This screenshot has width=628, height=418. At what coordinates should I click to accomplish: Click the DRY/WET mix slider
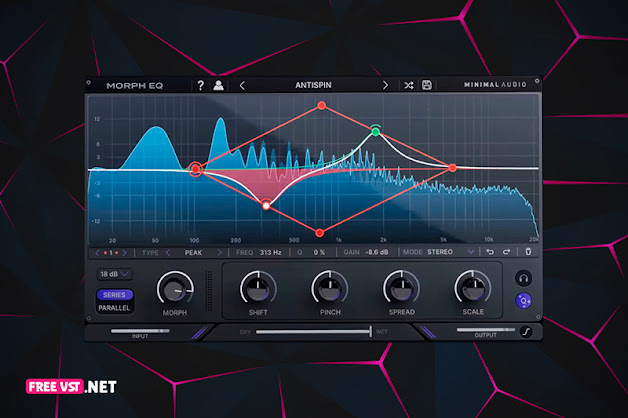tap(314, 332)
